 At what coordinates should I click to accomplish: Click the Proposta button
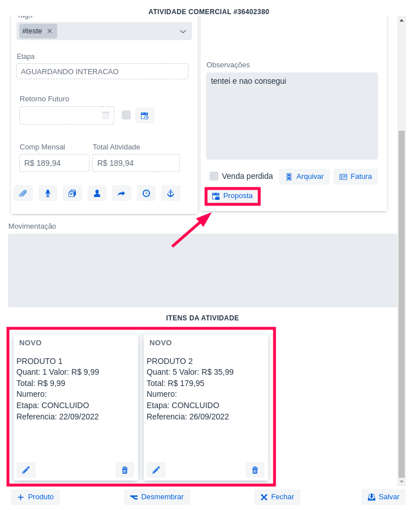pos(232,196)
